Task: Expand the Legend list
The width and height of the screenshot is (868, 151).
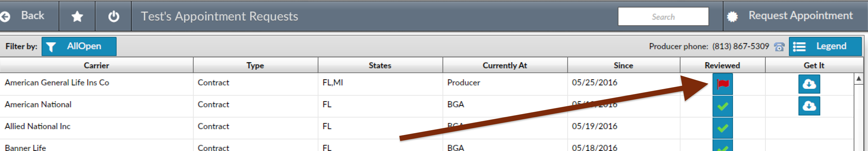Action: 825,46
